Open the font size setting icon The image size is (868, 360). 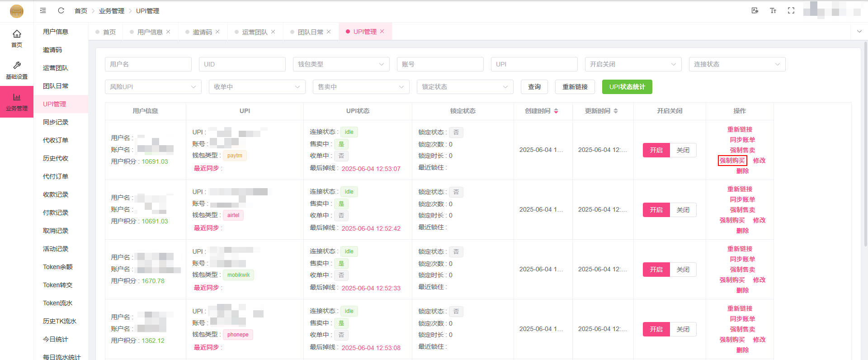click(773, 10)
